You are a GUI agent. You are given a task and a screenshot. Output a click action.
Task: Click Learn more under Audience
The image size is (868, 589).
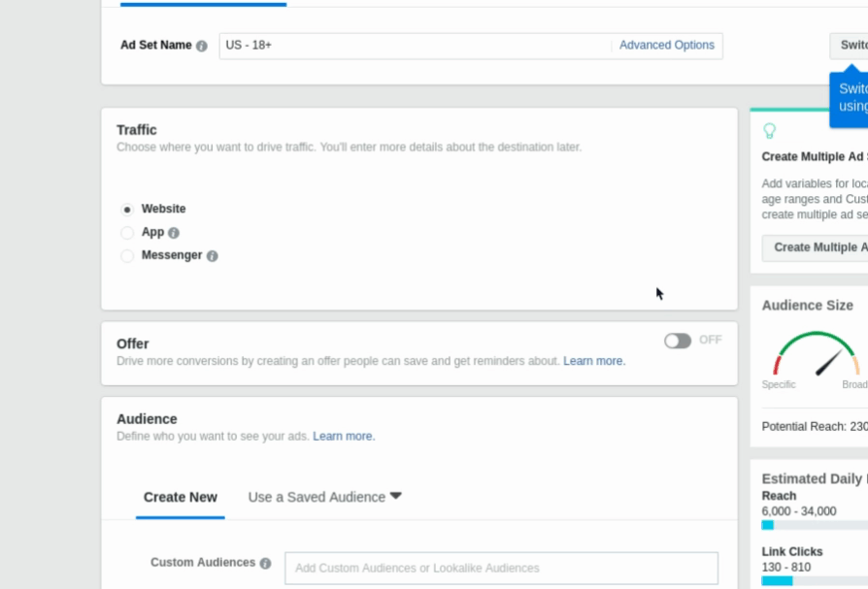click(342, 435)
